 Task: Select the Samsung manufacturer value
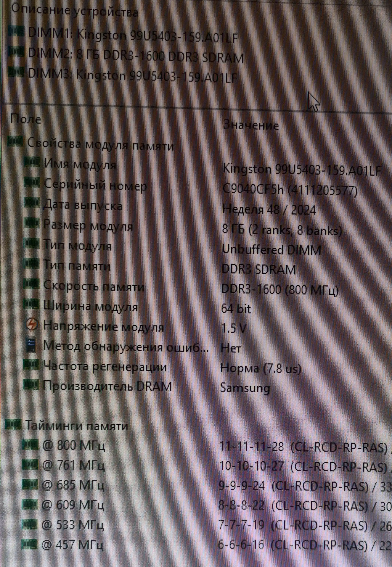point(245,388)
